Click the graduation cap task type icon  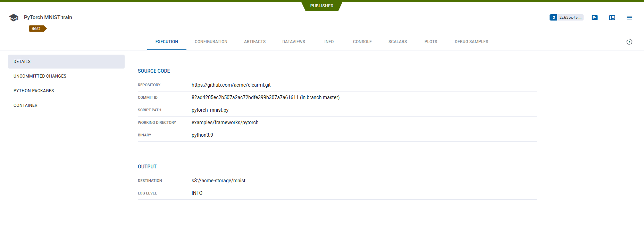coord(14,17)
